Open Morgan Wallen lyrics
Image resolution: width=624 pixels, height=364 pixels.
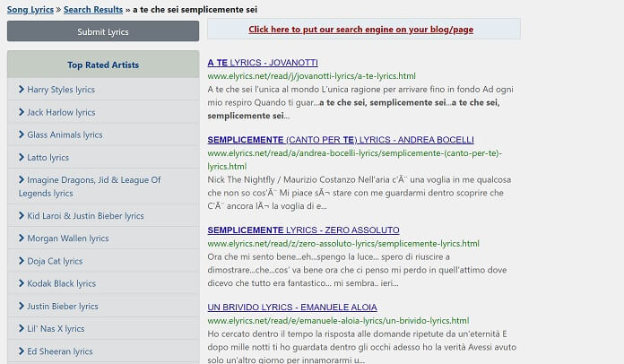(68, 238)
